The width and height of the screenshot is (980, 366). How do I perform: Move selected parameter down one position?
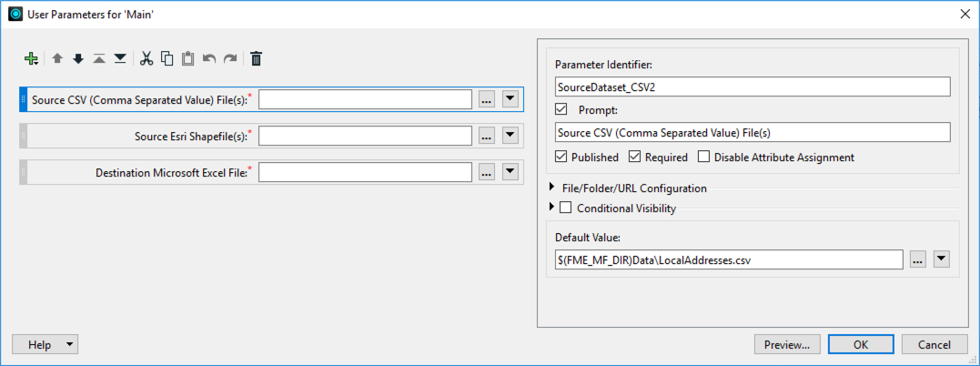(77, 59)
